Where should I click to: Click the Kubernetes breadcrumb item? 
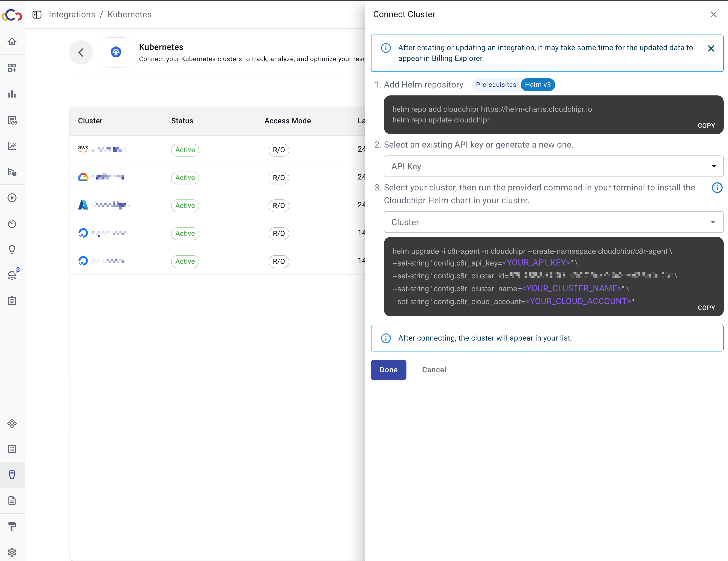coord(129,15)
